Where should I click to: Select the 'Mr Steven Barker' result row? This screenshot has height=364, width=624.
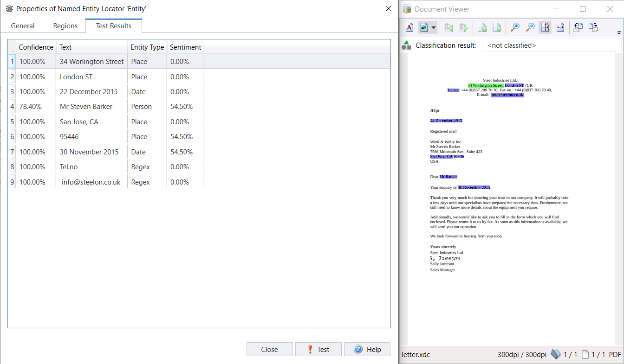pyautogui.click(x=86, y=107)
